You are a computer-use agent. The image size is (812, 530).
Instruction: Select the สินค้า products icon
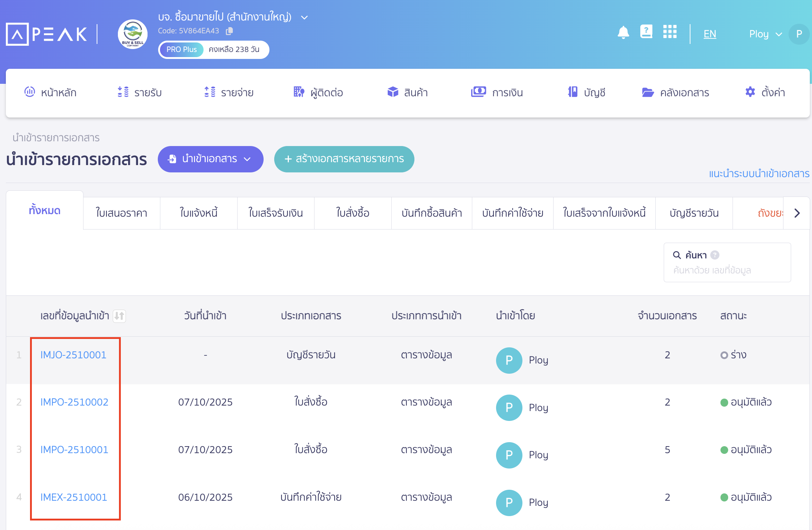392,92
